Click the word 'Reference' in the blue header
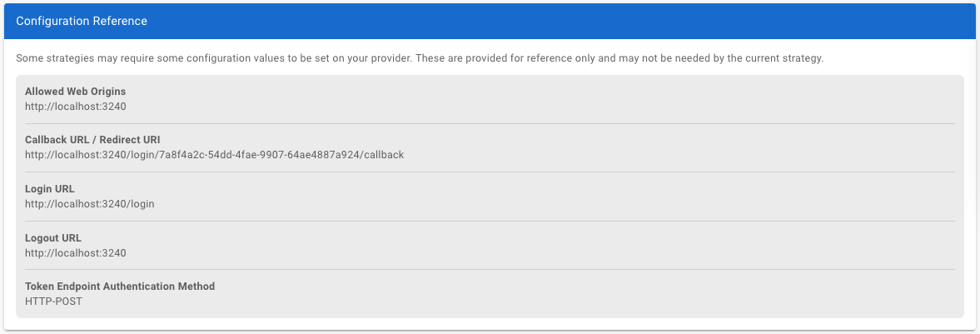 tap(121, 21)
